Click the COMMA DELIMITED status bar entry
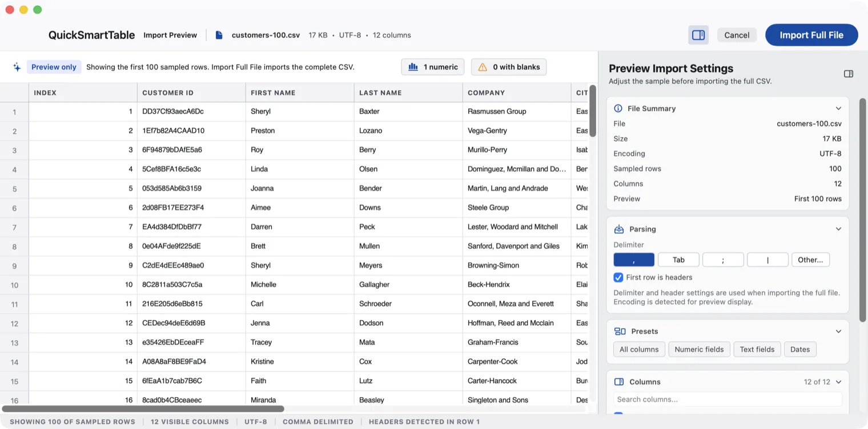The image size is (868, 429). point(318,422)
